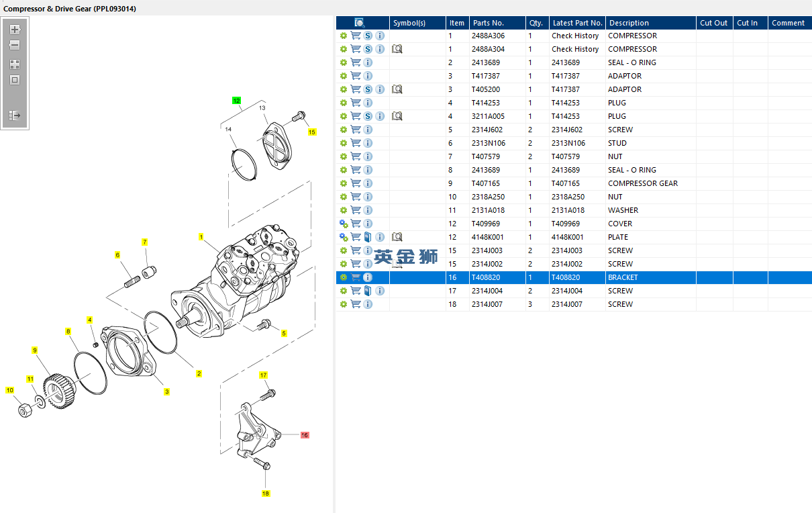Sort by the Description column header
Image resolution: width=812 pixels, height=513 pixels.
629,23
